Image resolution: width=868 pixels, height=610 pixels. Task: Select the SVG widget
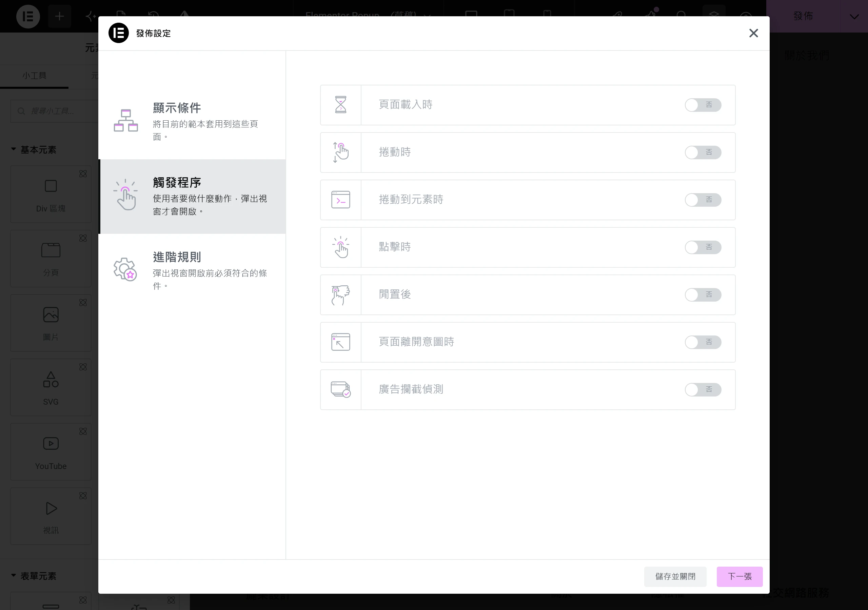tap(51, 387)
